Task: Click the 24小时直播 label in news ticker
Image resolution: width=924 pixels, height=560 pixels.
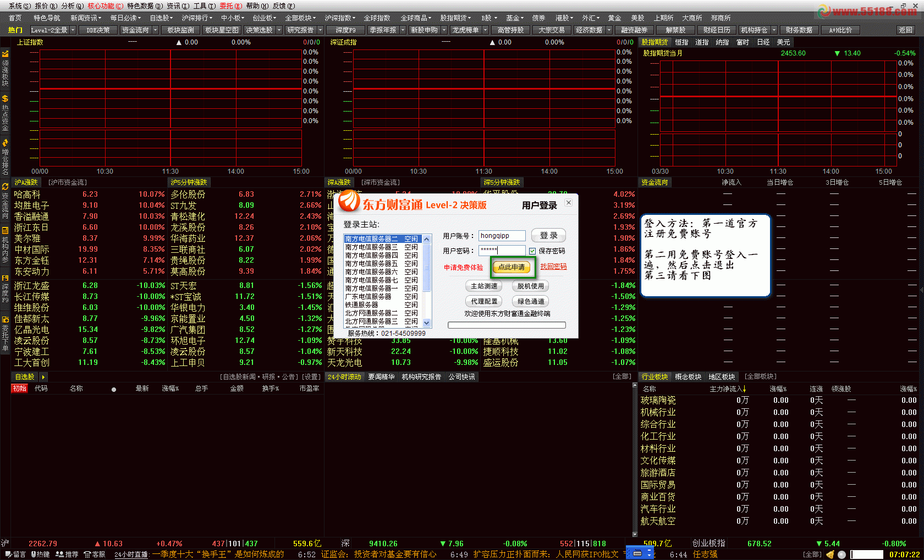Action: tap(131, 555)
